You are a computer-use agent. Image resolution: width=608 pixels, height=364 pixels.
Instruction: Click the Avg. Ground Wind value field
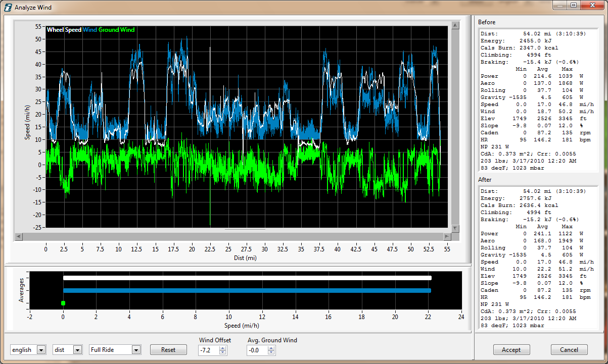(257, 350)
